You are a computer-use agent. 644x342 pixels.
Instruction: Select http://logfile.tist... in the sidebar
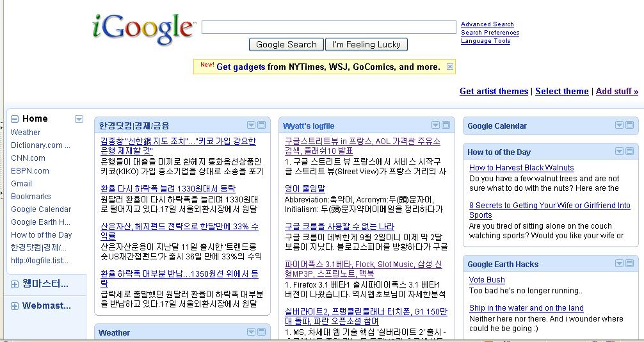pos(40,260)
